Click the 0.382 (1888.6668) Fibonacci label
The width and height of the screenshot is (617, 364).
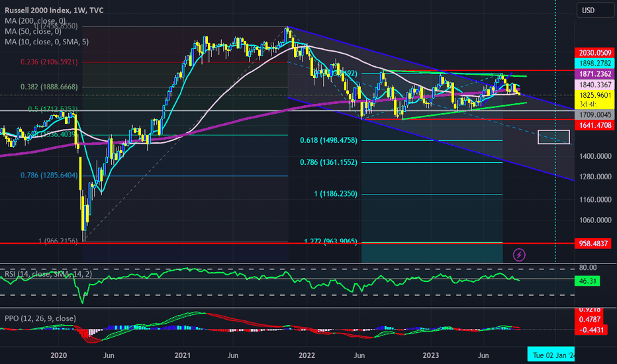[49, 87]
